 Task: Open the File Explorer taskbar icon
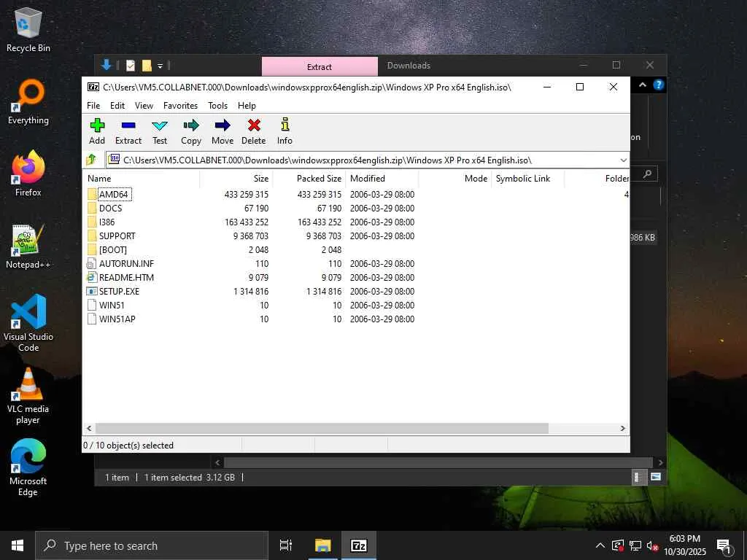[x=322, y=545]
